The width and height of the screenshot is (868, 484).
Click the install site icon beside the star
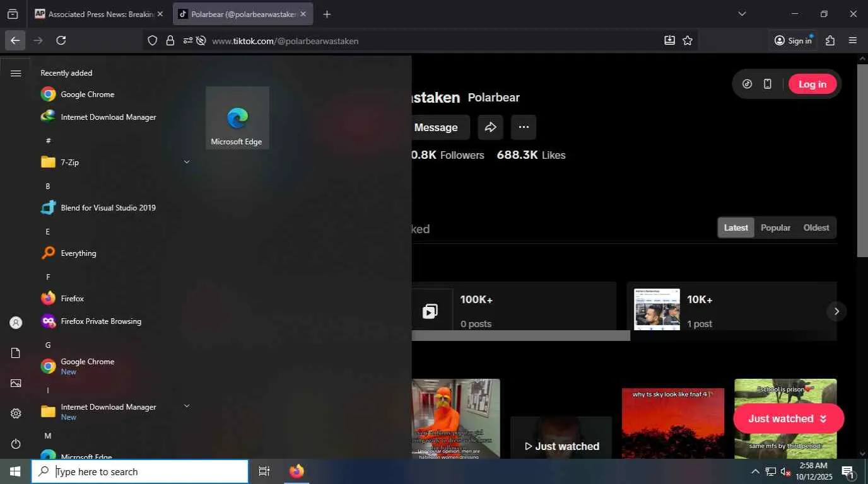pyautogui.click(x=669, y=40)
